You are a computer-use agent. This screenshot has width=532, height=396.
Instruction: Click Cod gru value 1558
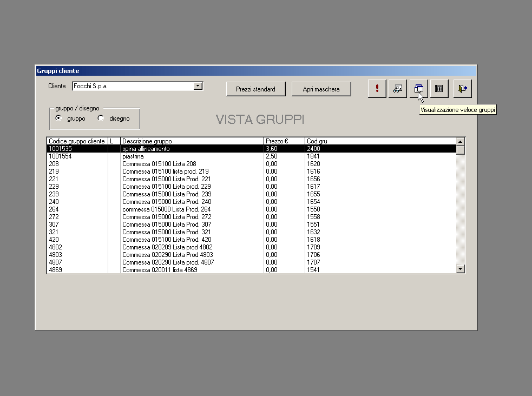coord(313,217)
